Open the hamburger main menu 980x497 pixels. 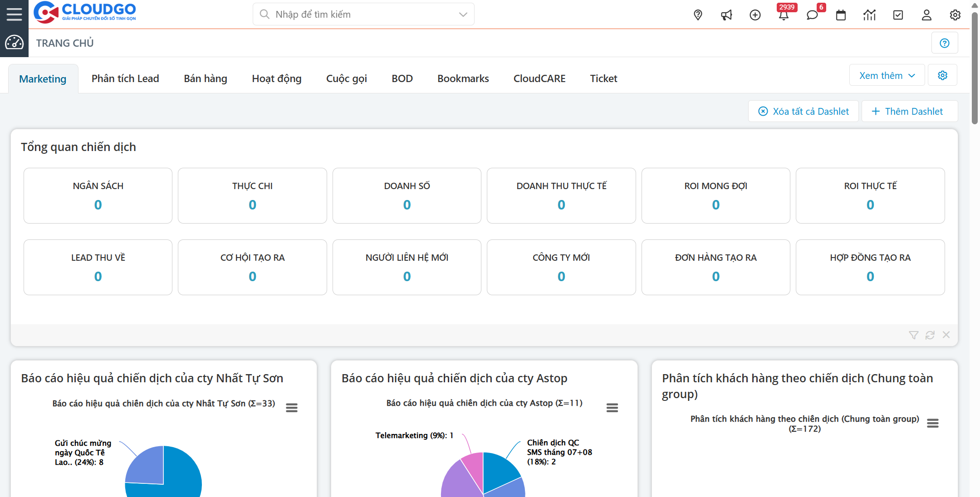[x=14, y=14]
